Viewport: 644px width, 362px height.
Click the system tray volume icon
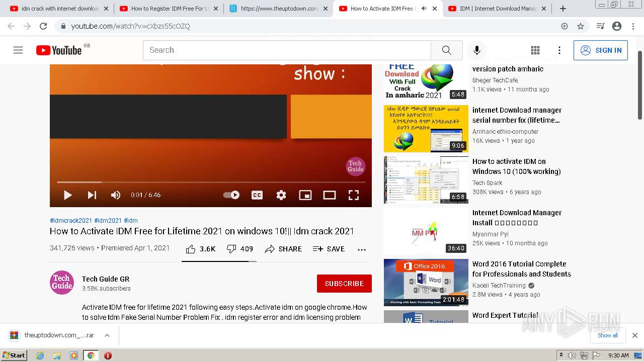pos(572,355)
